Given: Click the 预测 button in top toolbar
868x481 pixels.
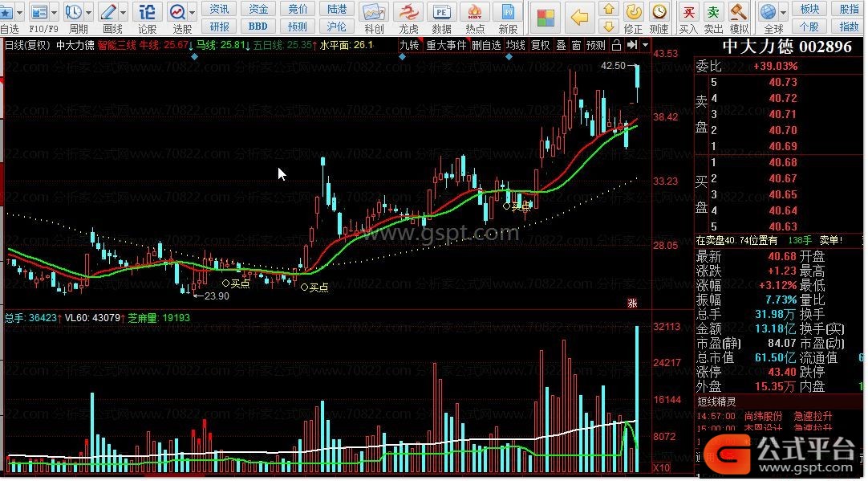Looking at the screenshot, I should click(298, 26).
